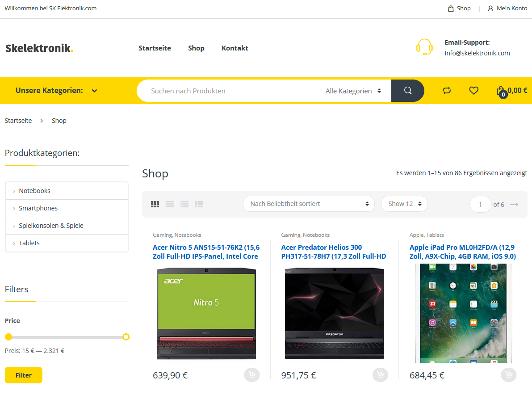
Task: Click minimum price slider handle
Action: point(8,337)
